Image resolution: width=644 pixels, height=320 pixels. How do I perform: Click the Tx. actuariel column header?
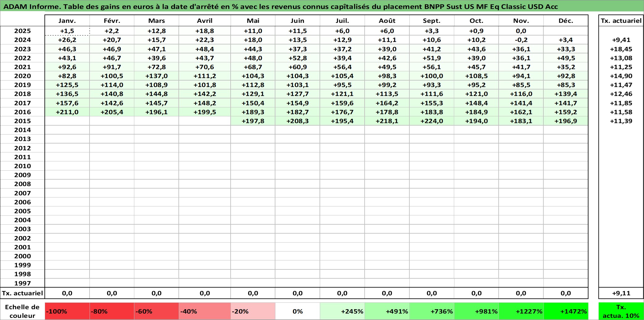621,21
